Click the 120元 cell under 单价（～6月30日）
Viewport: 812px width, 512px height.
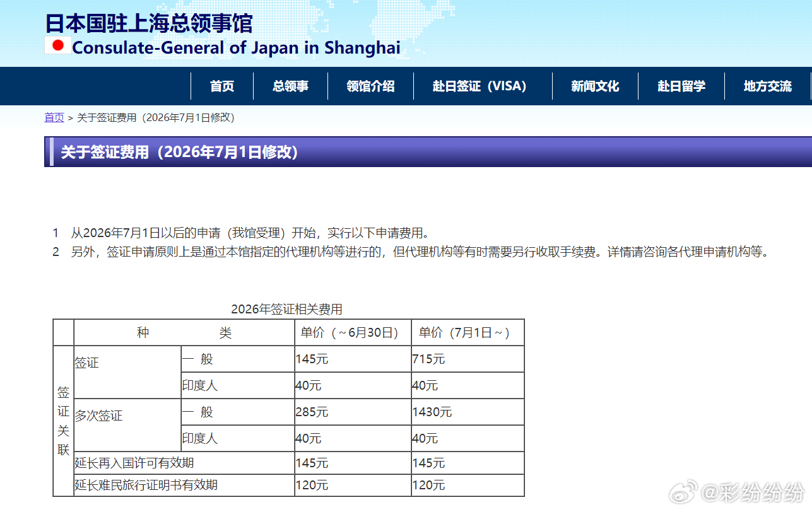coord(353,485)
